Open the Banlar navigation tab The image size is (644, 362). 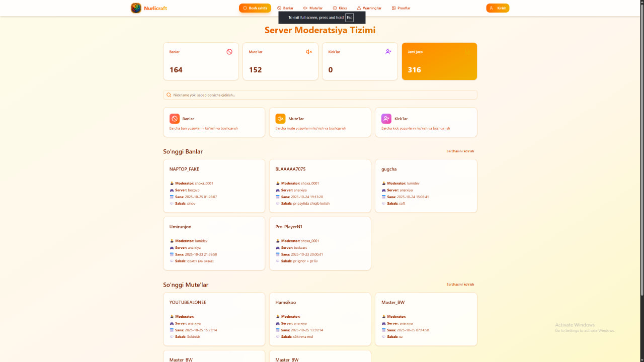(x=285, y=8)
